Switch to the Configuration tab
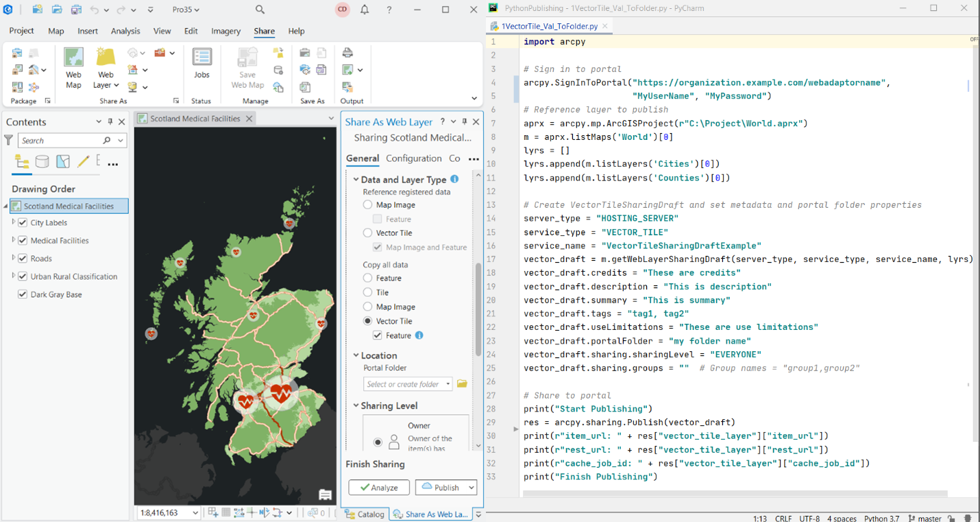 pos(413,158)
